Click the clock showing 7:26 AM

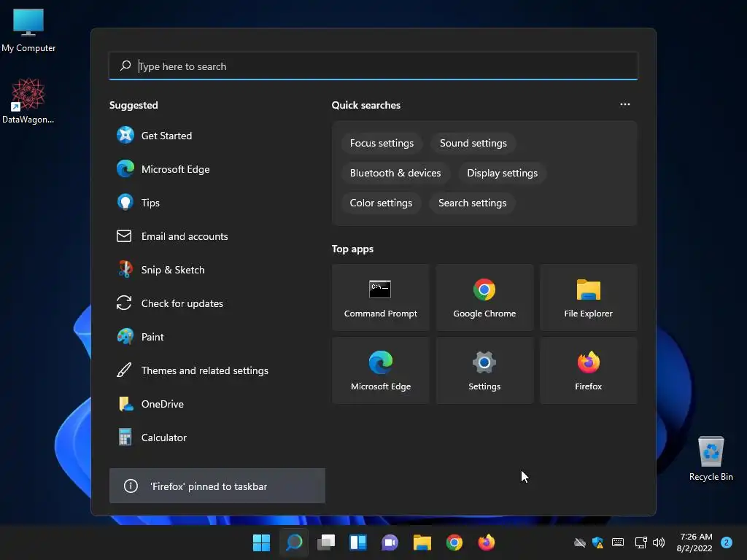coord(694,542)
